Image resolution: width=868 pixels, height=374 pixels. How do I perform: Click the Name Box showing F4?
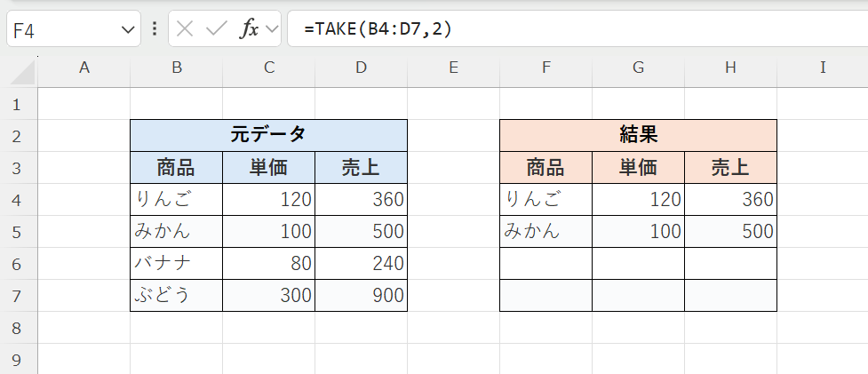click(x=62, y=29)
